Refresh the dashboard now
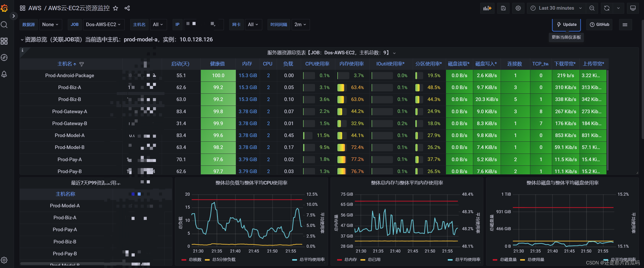The image size is (644, 268). pos(607,8)
